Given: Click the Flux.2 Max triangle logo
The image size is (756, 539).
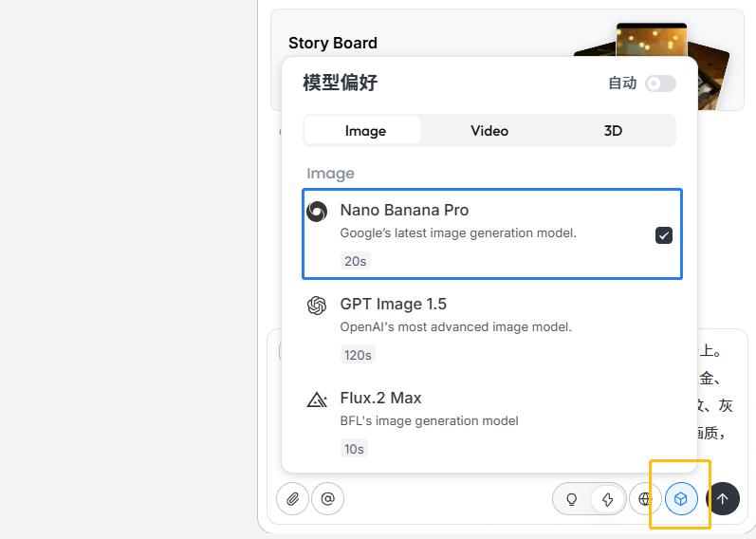Looking at the screenshot, I should point(317,400).
